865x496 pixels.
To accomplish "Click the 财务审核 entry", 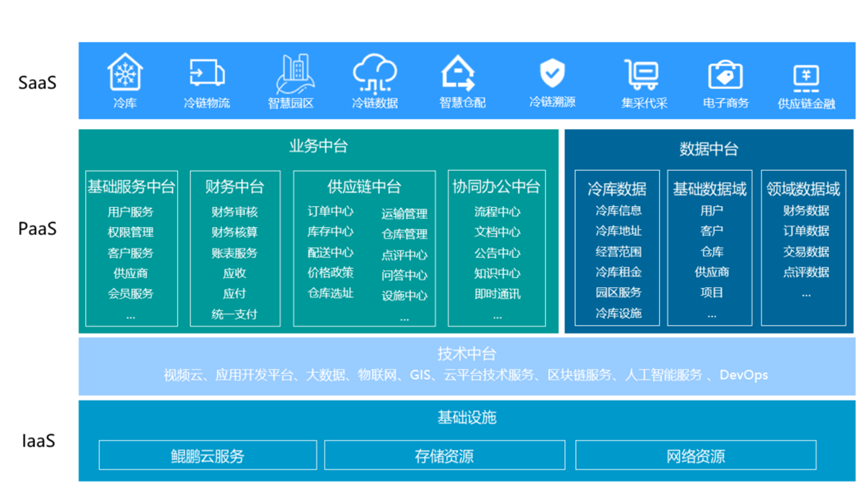I will coord(234,212).
